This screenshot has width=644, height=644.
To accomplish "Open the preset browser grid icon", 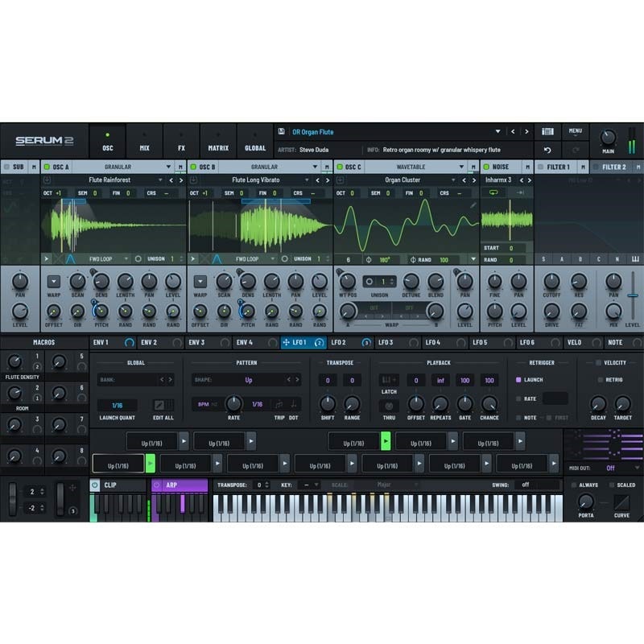I will pyautogui.click(x=547, y=131).
